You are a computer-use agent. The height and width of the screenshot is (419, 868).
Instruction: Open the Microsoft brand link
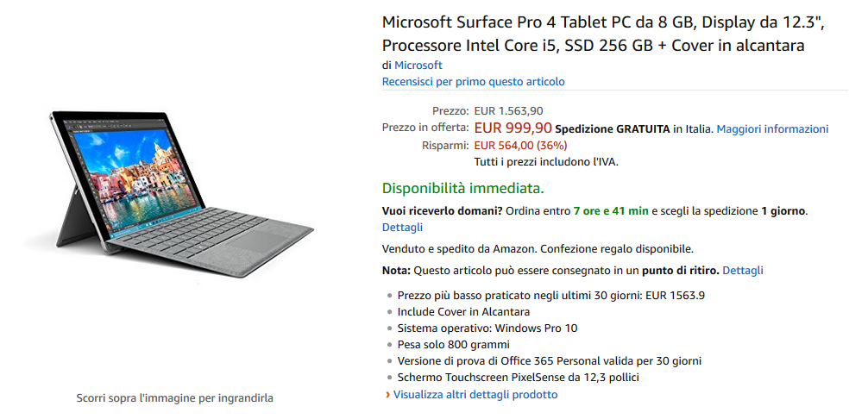click(x=418, y=66)
